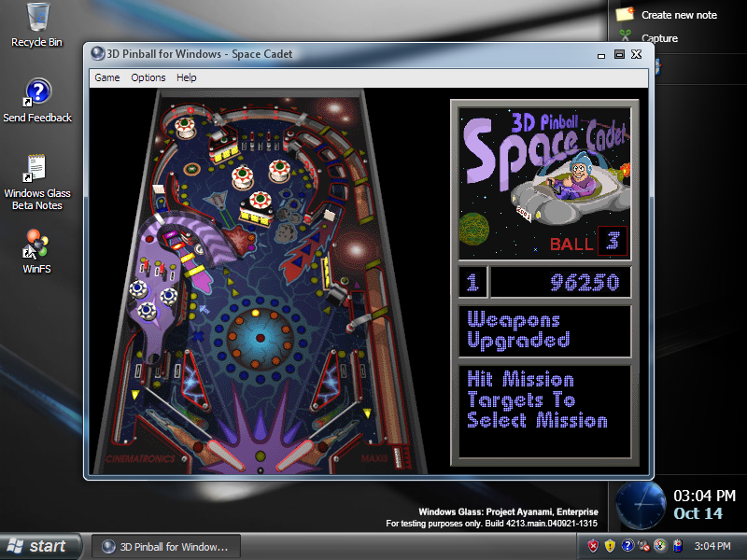Click the blue question mark tray icon
The image size is (747, 560).
[x=627, y=546]
